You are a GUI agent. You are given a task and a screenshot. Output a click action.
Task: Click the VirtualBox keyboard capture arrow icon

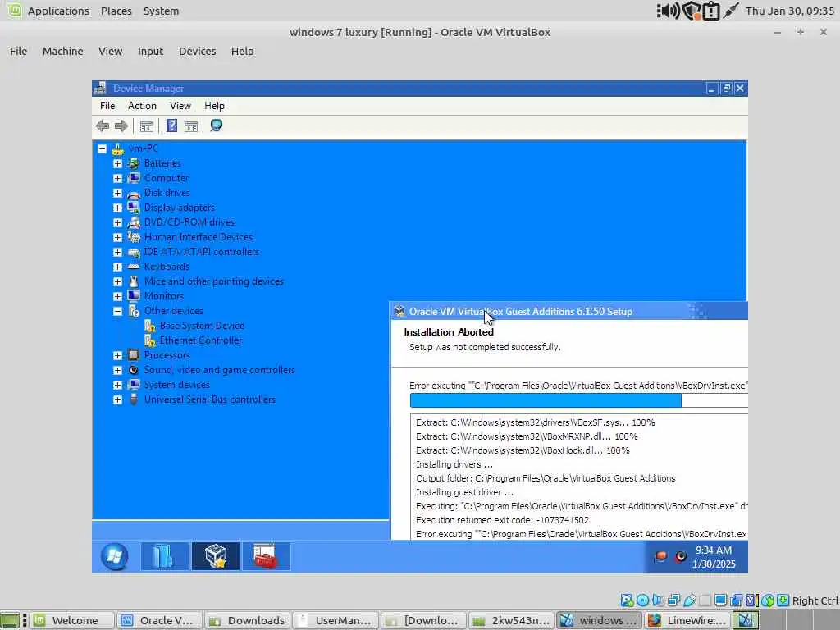(x=783, y=600)
